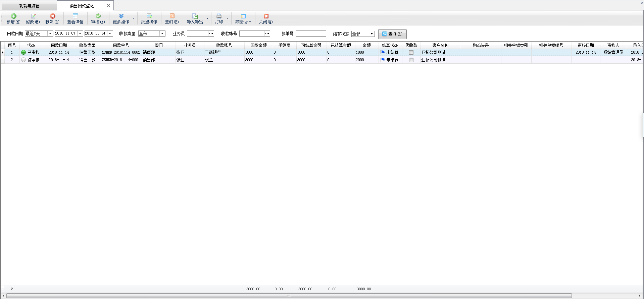
Task: Toggle 代收款 checkbox in row 1
Action: pos(411,53)
